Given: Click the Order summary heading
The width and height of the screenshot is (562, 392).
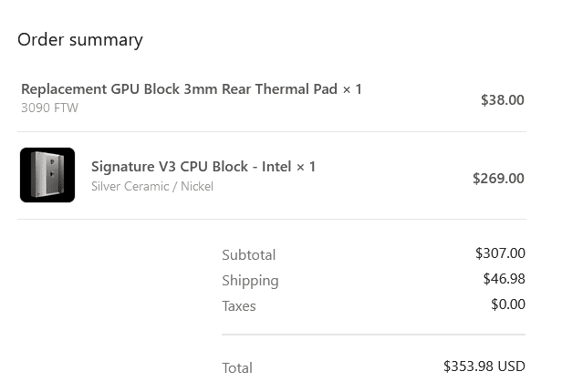Looking at the screenshot, I should (80, 40).
